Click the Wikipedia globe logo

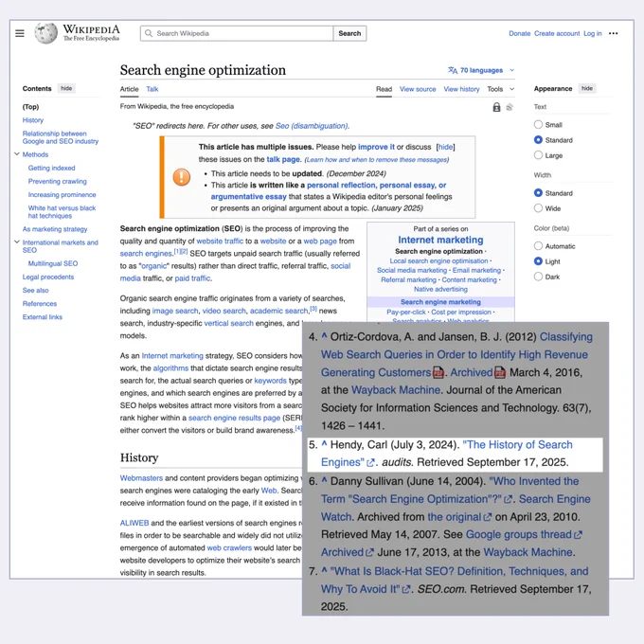coord(45,33)
